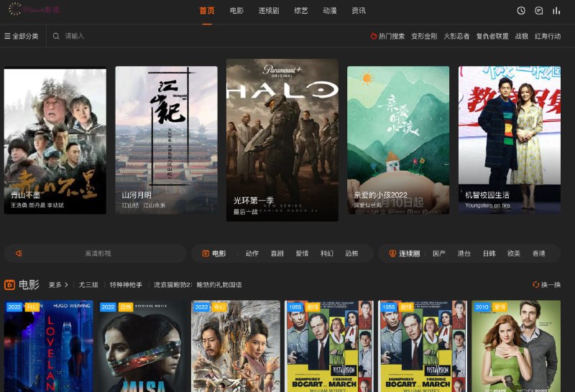The height and width of the screenshot is (392, 575).
Task: Select 动作 movie genre
Action: point(252,253)
